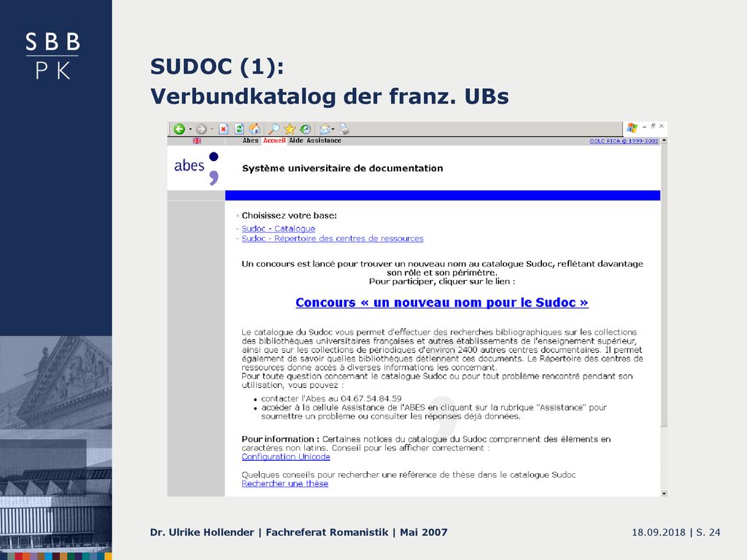This screenshot has width=747, height=560.
Task: Open Sudoc - Répertoire des centres de ressources
Action: tap(332, 238)
